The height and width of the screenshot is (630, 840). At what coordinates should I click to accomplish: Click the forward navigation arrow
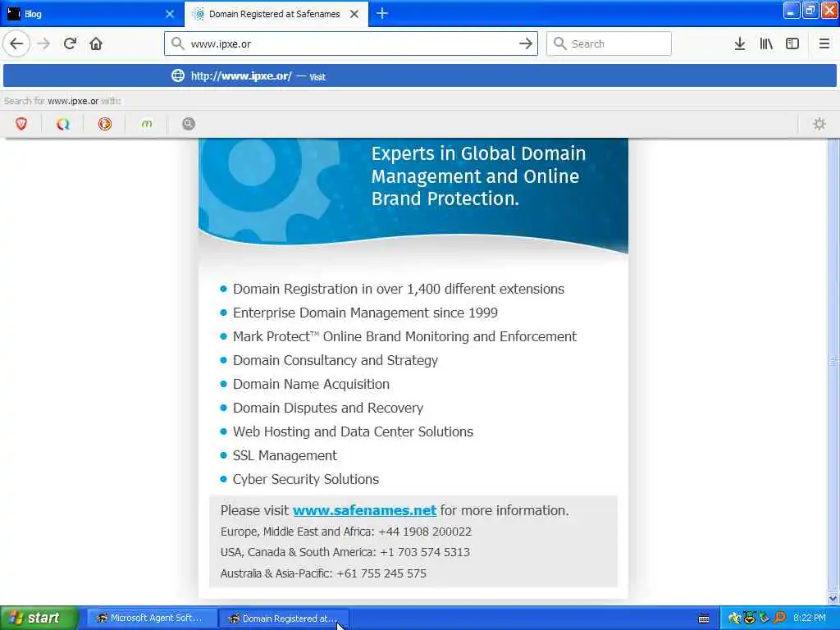coord(44,44)
